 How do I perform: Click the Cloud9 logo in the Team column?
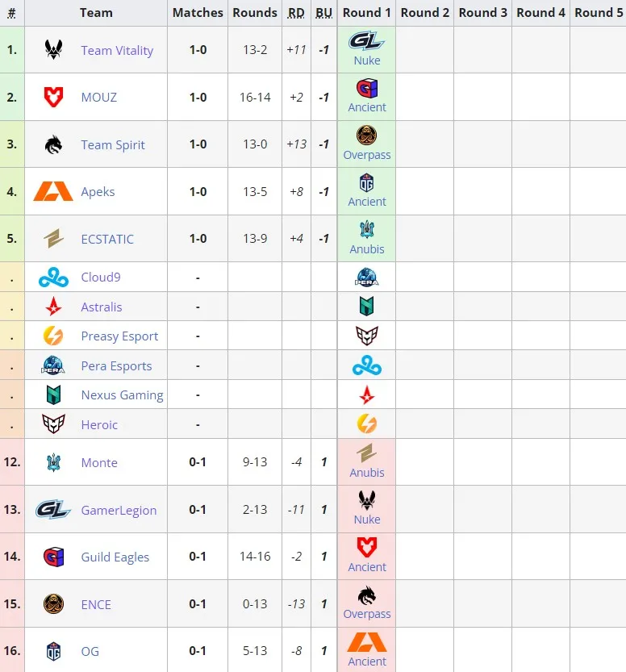click(53, 278)
